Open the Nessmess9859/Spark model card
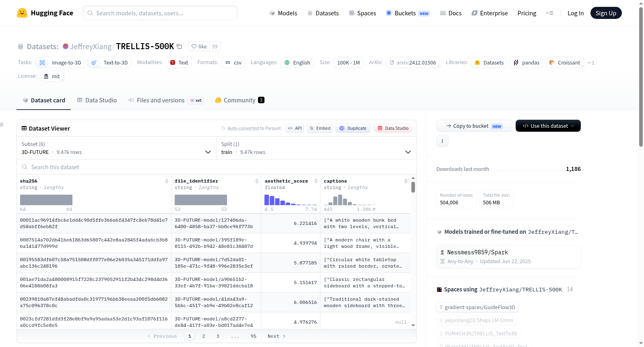The image size is (644, 347). (x=508, y=256)
